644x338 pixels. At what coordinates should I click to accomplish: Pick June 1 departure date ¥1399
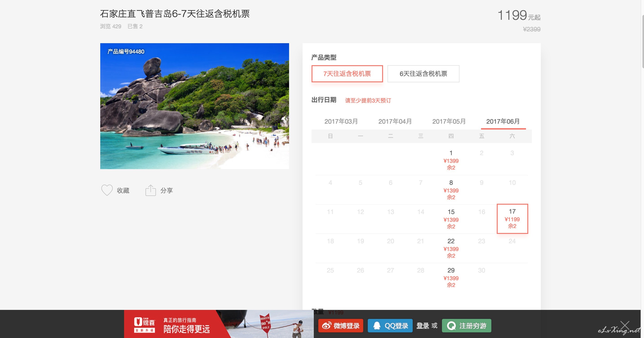pos(451,160)
